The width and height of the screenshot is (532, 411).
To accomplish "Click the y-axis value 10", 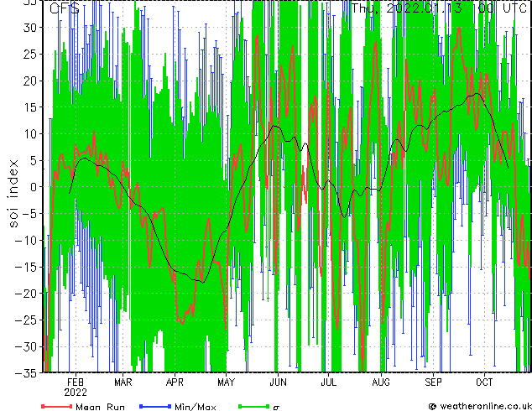I will 30,134.
